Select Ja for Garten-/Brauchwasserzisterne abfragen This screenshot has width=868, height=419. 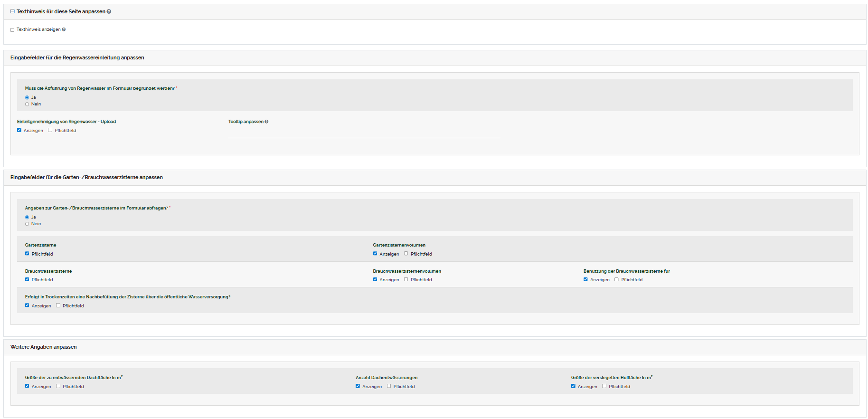[x=27, y=217]
